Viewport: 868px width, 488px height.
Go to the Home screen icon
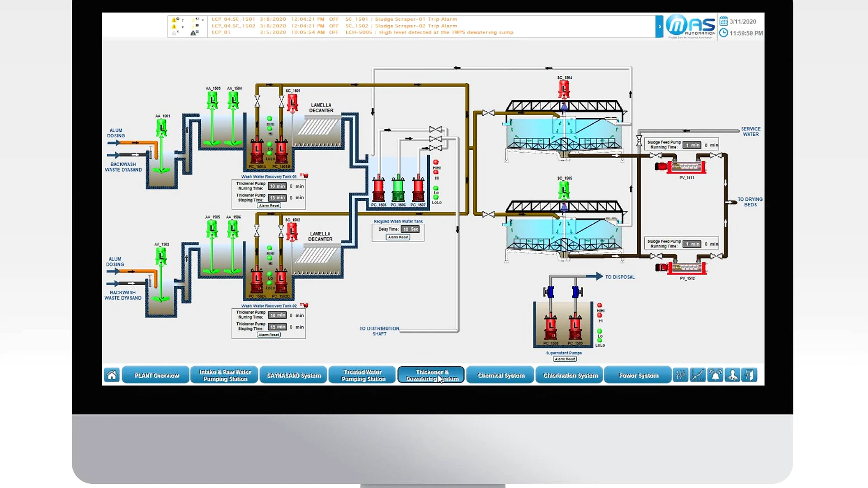[112, 375]
